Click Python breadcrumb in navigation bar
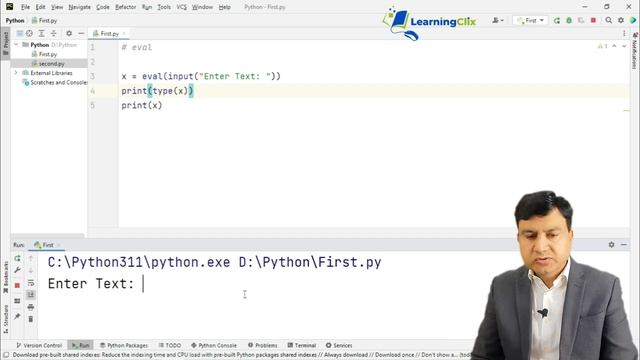Viewport: 640px width, 360px height. [x=15, y=20]
